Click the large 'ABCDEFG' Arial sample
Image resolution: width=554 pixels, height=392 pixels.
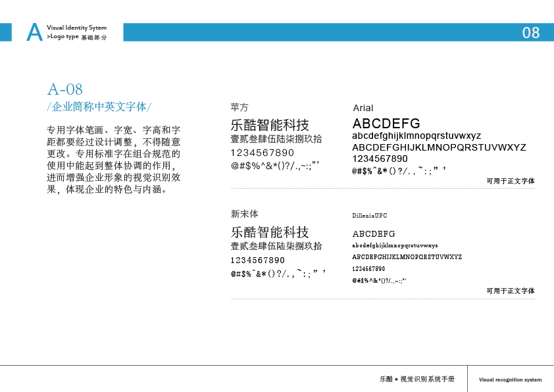(x=386, y=124)
